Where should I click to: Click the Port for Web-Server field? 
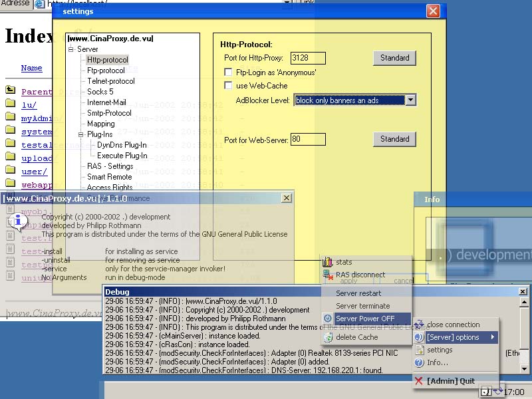[x=308, y=139]
